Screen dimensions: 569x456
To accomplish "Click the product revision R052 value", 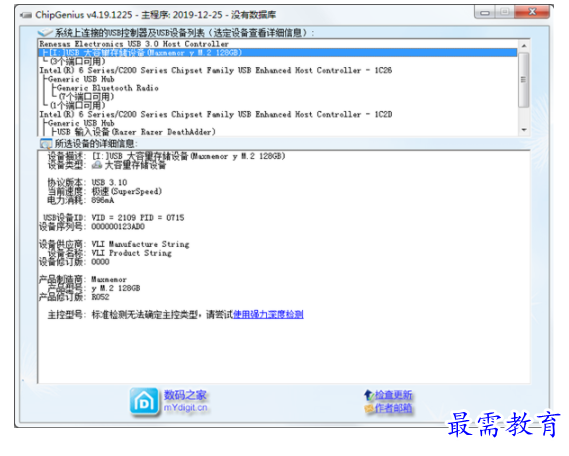I will [x=100, y=297].
